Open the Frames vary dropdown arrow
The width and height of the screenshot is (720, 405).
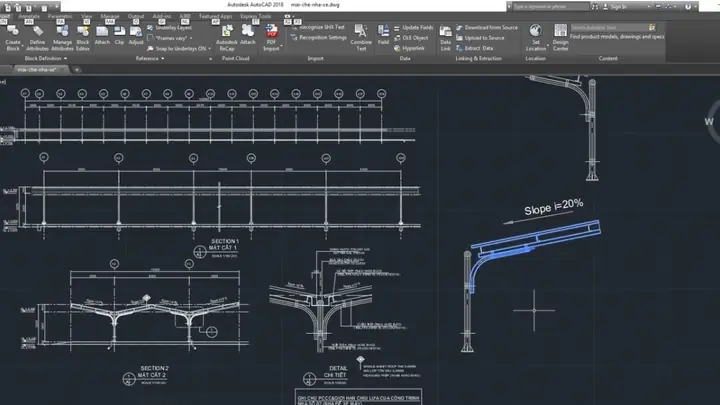pos(191,39)
